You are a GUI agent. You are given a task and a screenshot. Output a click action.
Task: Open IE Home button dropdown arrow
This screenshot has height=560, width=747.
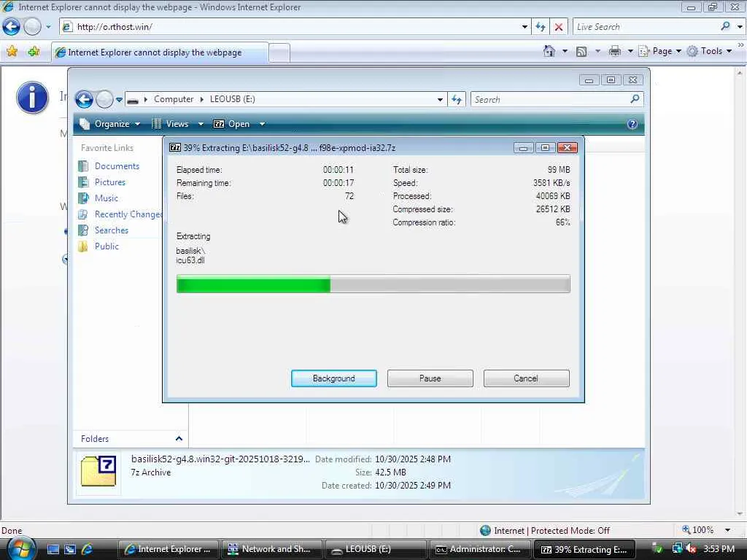[x=565, y=51]
